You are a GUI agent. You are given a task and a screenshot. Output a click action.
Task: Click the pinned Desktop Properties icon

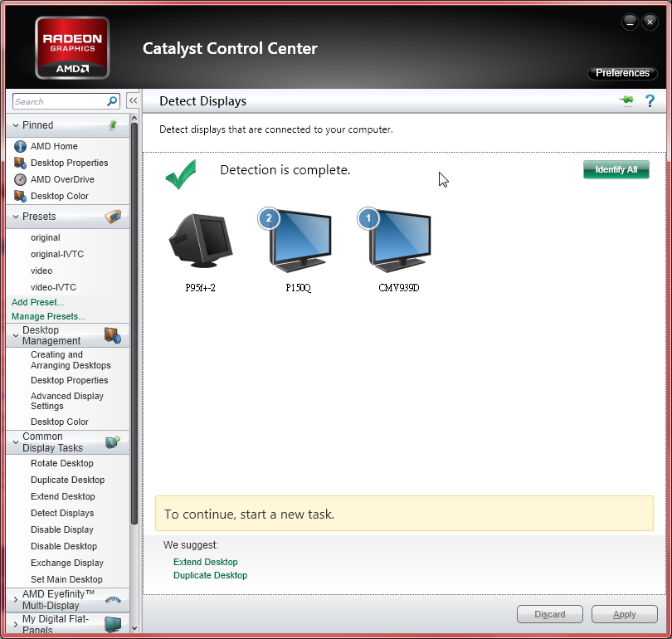coord(20,163)
